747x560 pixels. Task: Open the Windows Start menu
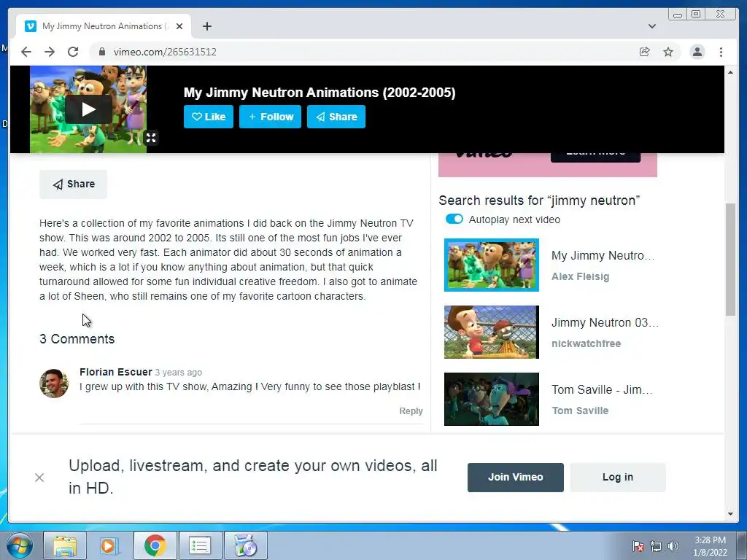coord(20,545)
